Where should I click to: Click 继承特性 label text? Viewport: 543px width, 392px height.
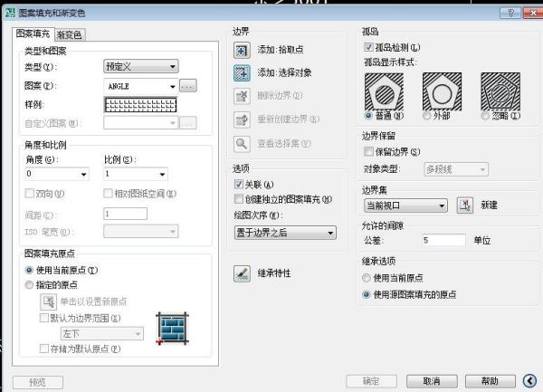point(274,273)
